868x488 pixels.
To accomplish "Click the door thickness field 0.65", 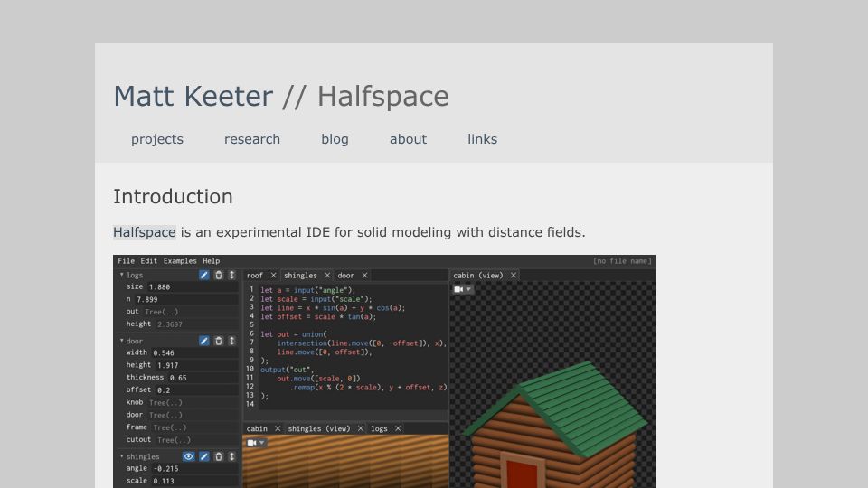I will [x=203, y=378].
